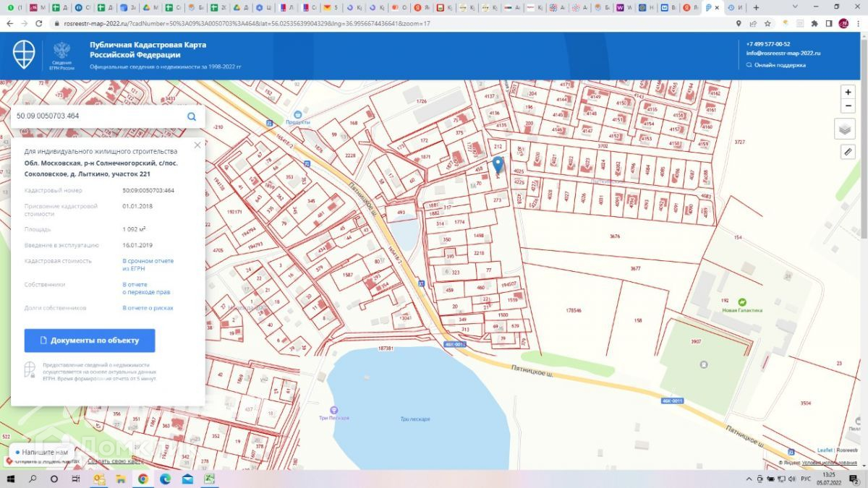This screenshot has width=868, height=488.
Task: Zoom in the map with plus button
Action: click(848, 93)
